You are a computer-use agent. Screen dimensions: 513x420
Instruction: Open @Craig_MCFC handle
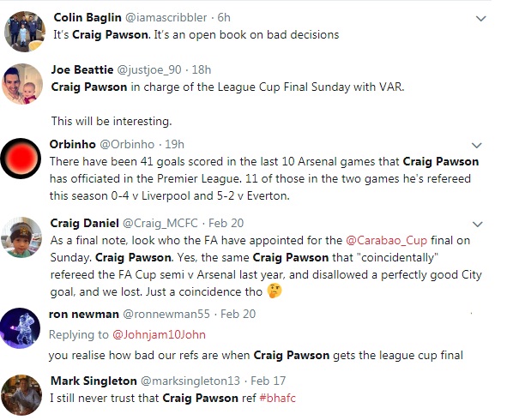pyautogui.click(x=160, y=224)
